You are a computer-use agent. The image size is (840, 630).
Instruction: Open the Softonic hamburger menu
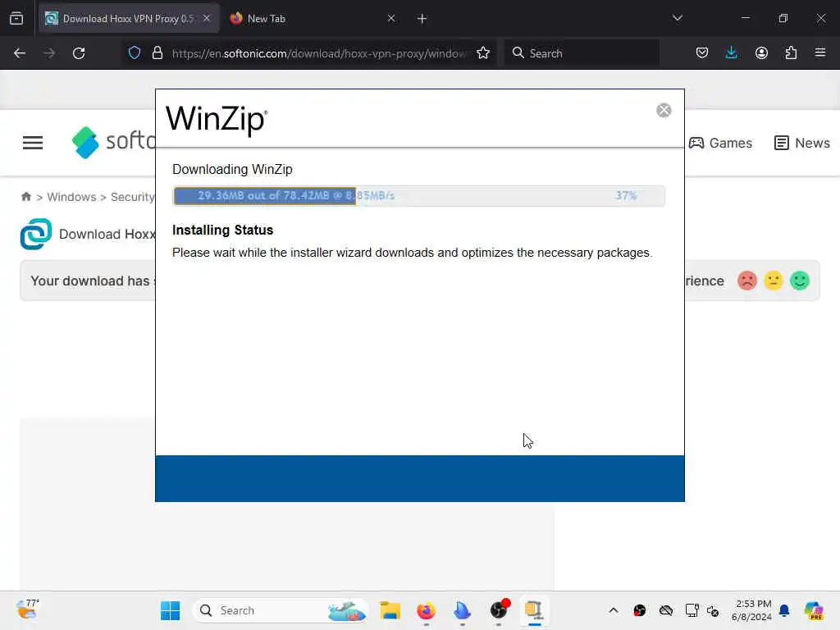pos(33,143)
